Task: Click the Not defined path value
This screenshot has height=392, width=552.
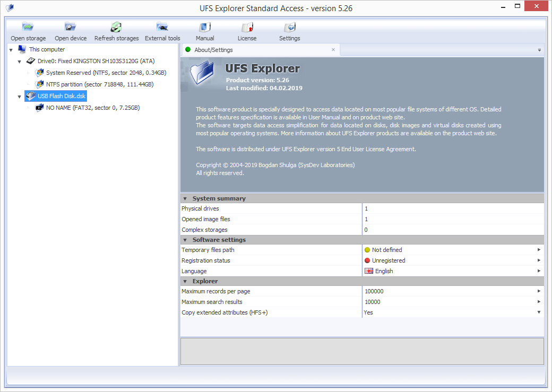Action: pyautogui.click(x=387, y=250)
